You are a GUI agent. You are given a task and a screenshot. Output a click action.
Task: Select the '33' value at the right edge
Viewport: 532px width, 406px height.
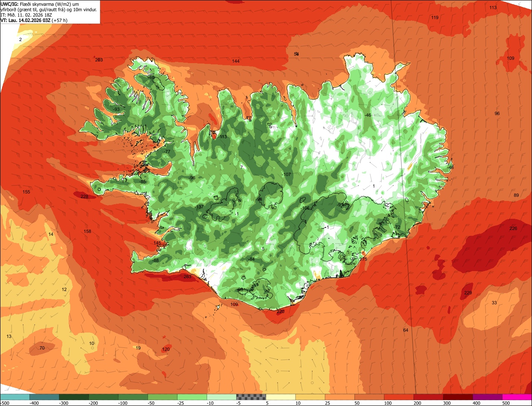pyautogui.click(x=494, y=303)
